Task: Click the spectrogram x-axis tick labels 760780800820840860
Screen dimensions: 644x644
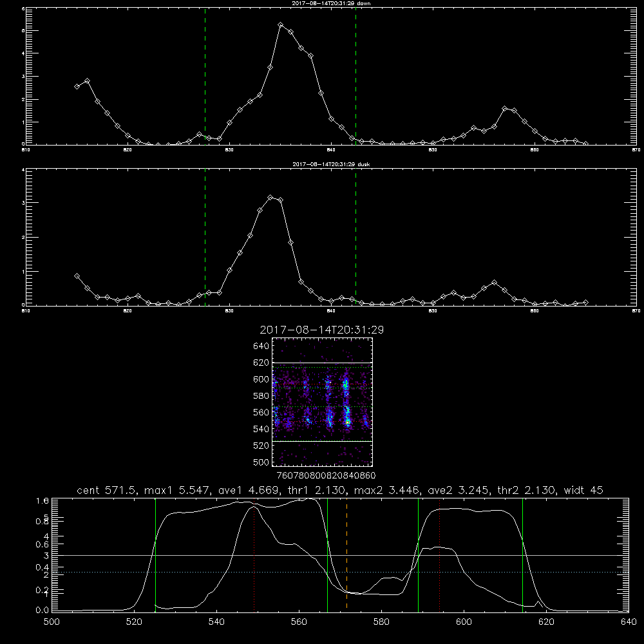Action: click(327, 475)
